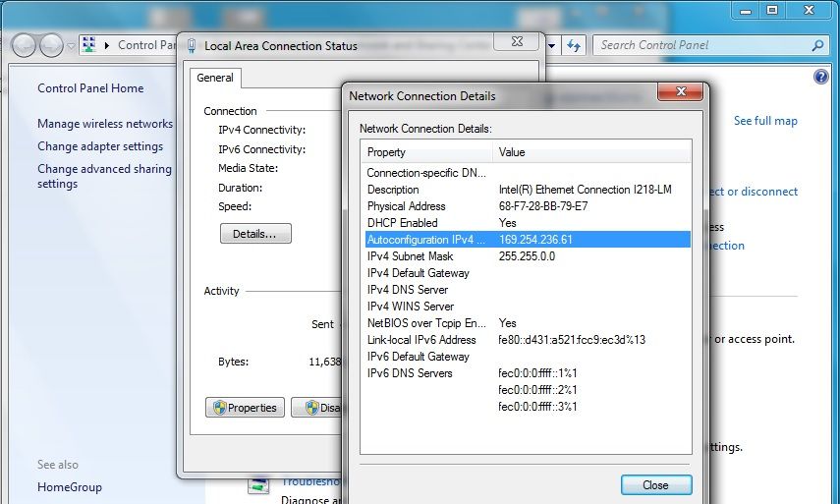The height and width of the screenshot is (504, 840).
Task: Click the Search Control Panel field
Action: (x=710, y=45)
